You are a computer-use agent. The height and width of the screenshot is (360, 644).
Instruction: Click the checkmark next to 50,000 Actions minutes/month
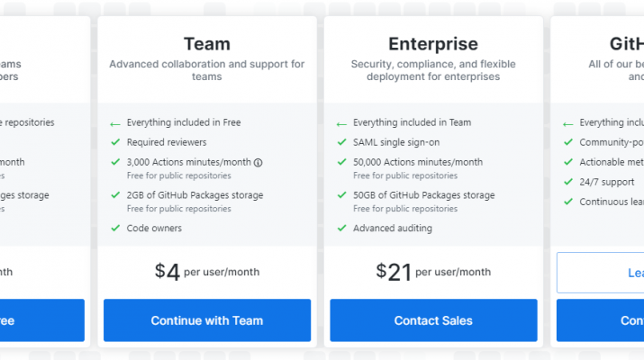click(x=341, y=162)
